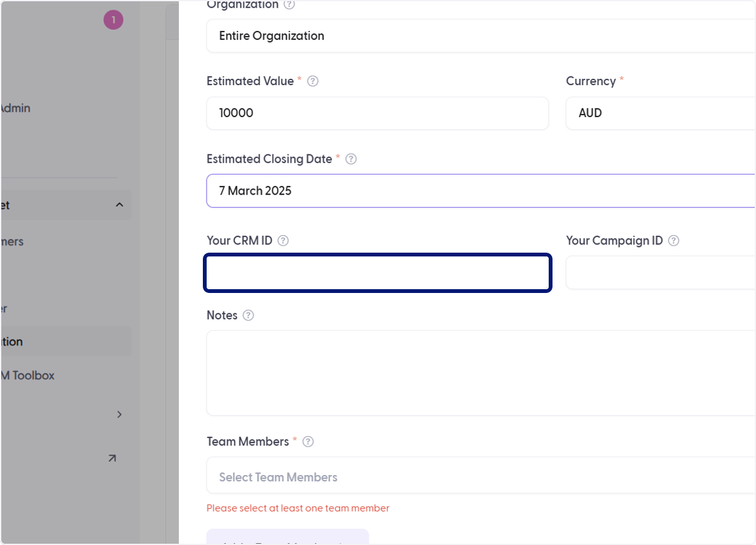The height and width of the screenshot is (545, 756).
Task: Show tooltip icon for Your CRM ID
Action: click(283, 241)
